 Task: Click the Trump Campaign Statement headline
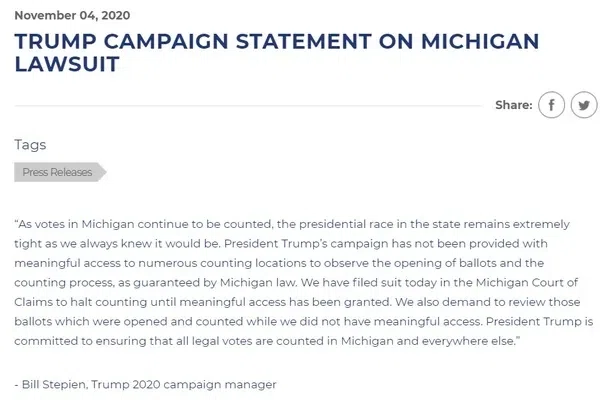[277, 52]
